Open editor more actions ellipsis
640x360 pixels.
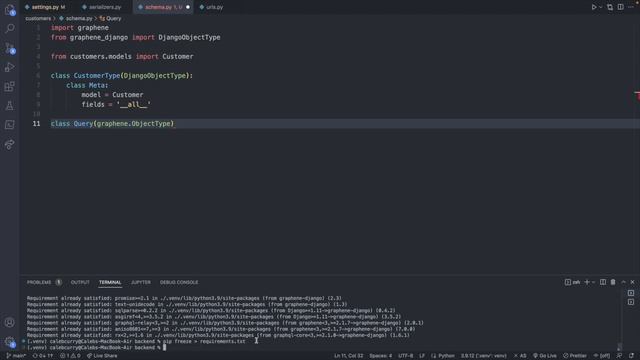[631, 7]
